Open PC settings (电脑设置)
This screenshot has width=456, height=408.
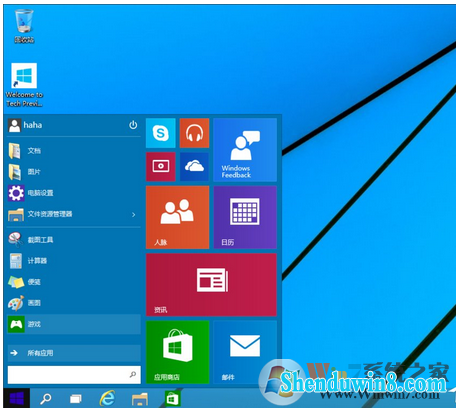[74, 193]
